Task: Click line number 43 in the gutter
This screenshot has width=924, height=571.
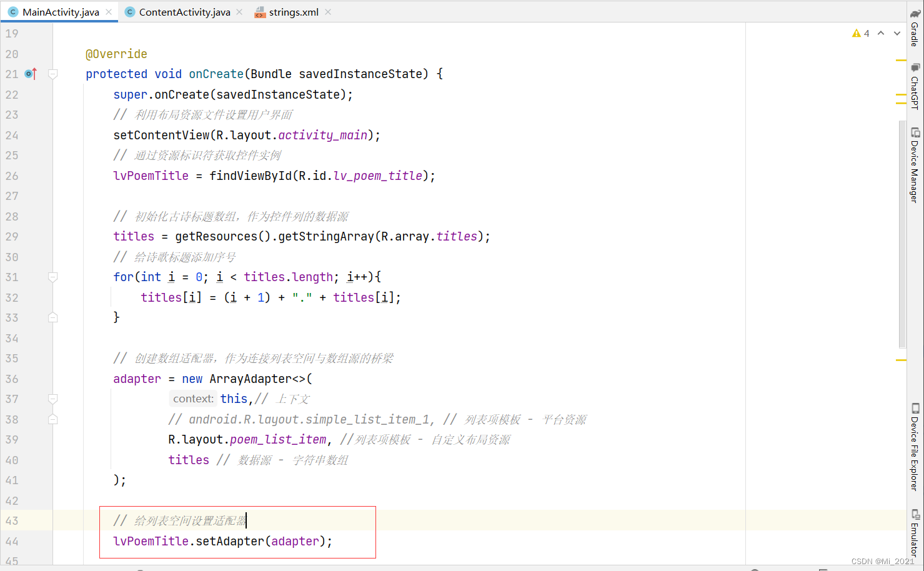Action: (x=12, y=520)
